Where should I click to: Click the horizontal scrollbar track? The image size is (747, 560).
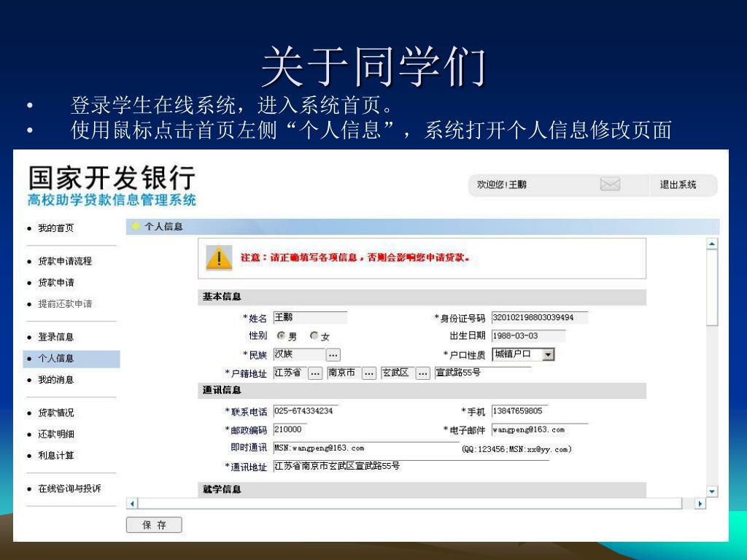(x=409, y=503)
